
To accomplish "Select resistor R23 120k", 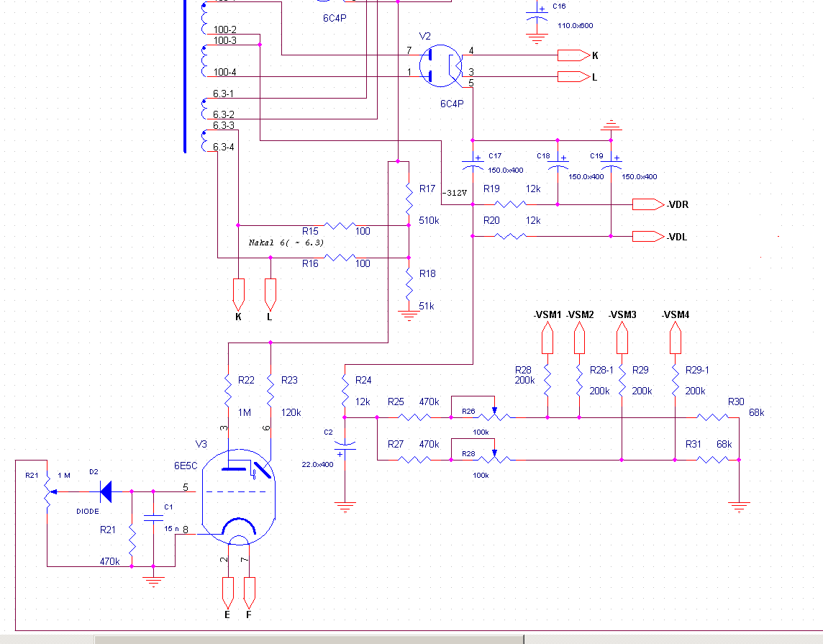I will [270, 392].
